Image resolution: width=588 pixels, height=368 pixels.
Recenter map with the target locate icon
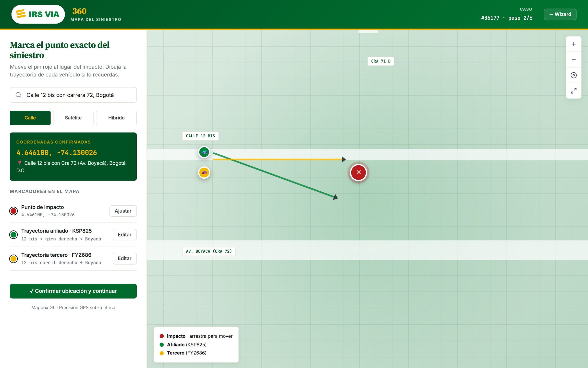[574, 75]
